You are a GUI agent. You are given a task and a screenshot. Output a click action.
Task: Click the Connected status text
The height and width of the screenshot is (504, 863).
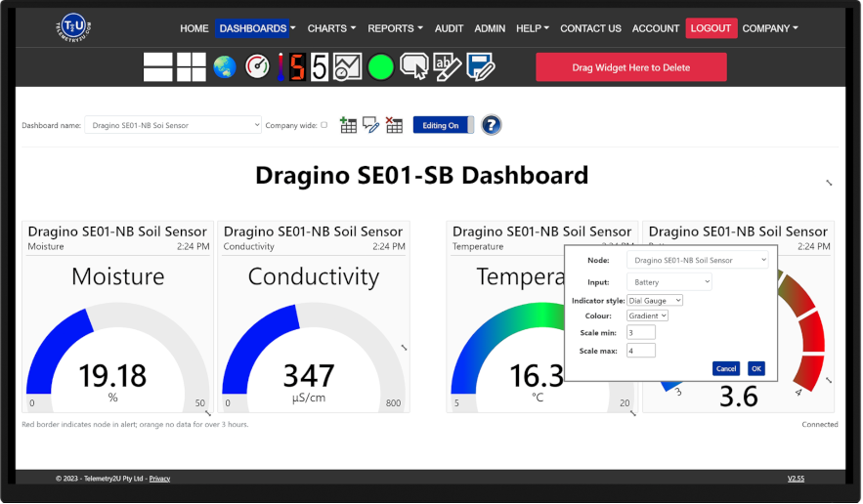coord(820,424)
